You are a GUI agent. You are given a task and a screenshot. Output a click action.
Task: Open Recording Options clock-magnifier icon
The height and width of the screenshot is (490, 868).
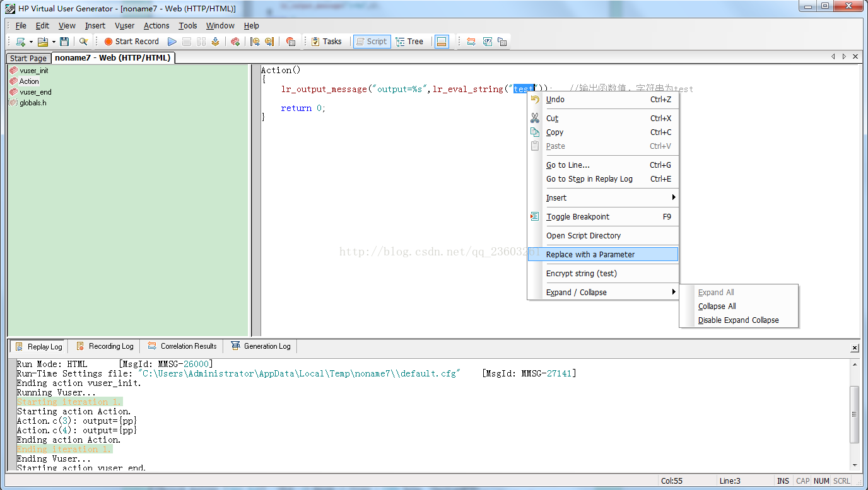click(255, 42)
